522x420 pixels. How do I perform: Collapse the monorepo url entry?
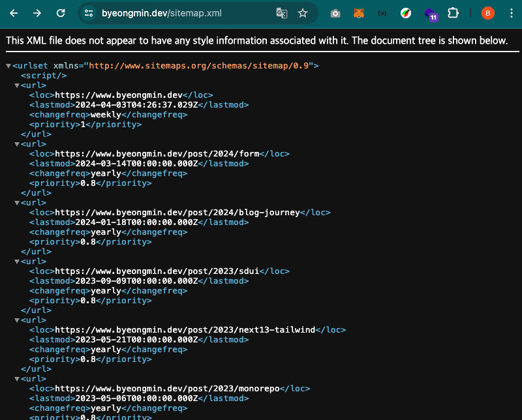[16, 378]
